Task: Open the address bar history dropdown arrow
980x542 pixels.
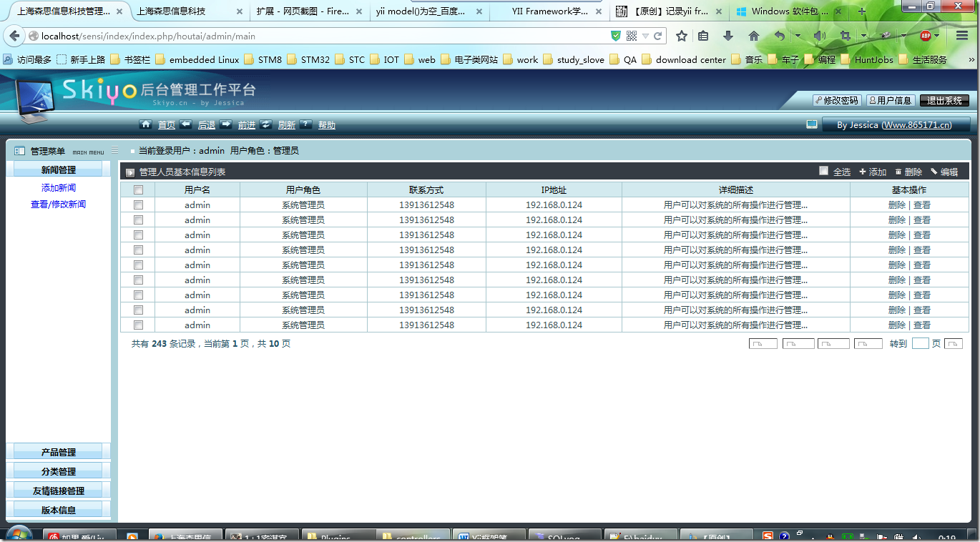Action: (x=645, y=36)
